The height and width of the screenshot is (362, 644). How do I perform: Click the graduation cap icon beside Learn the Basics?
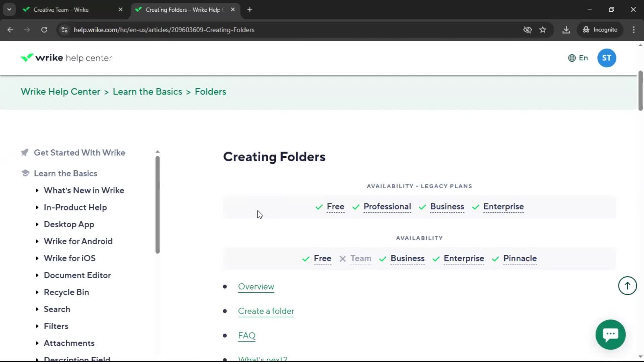coord(25,173)
